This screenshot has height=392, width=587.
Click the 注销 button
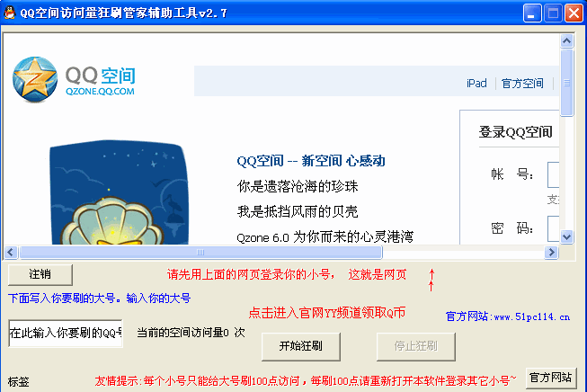[x=40, y=274]
